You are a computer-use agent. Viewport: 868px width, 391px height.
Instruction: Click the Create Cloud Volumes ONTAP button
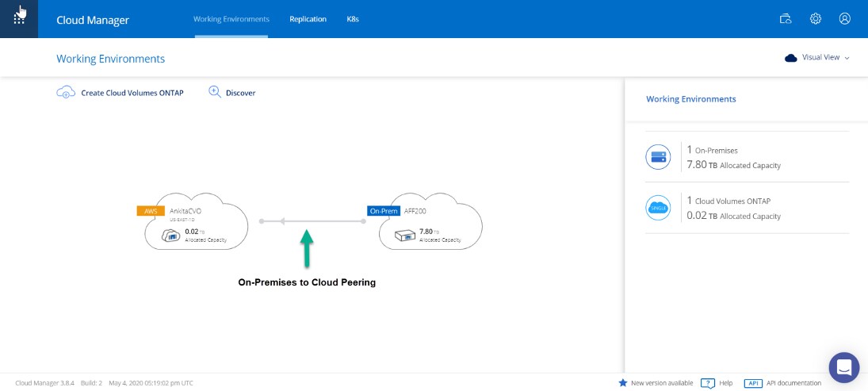132,93
